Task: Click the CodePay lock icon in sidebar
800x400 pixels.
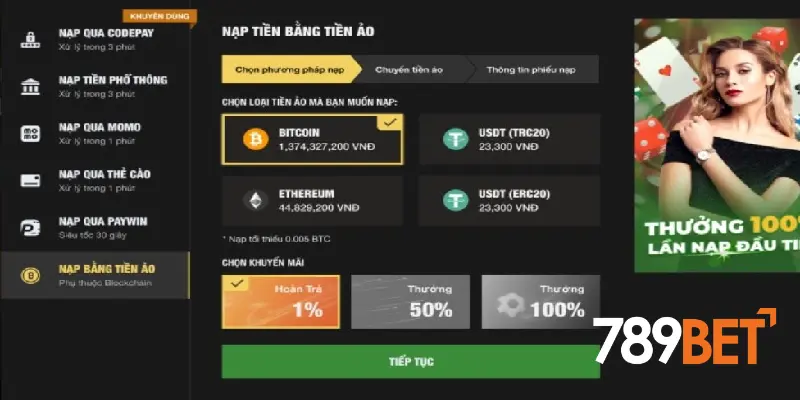Action: 30,39
